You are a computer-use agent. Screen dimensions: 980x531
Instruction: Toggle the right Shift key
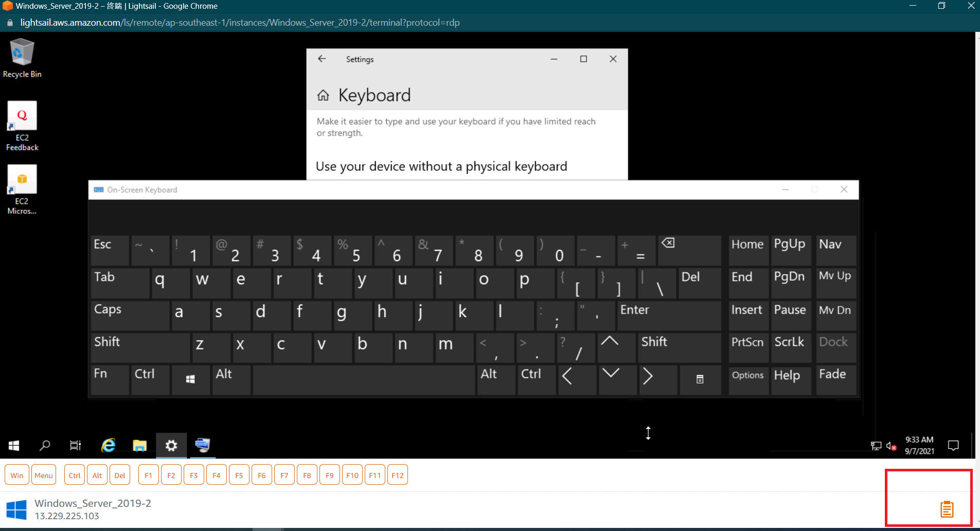click(x=679, y=348)
